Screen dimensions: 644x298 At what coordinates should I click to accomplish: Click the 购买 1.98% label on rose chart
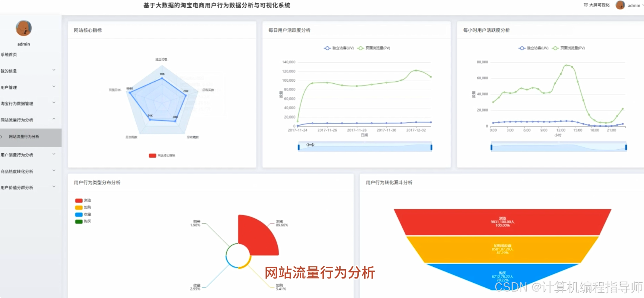(x=195, y=223)
